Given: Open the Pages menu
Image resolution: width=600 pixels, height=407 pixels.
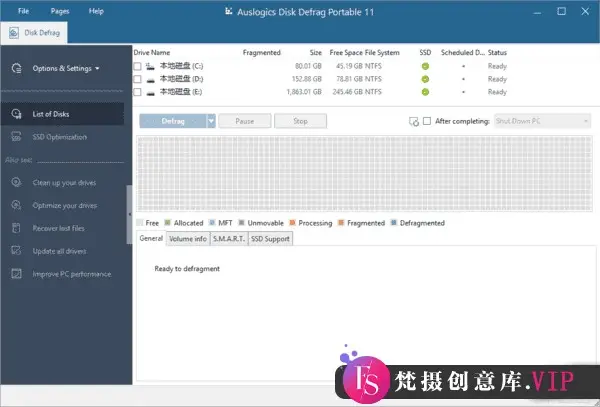Looking at the screenshot, I should tap(60, 11).
